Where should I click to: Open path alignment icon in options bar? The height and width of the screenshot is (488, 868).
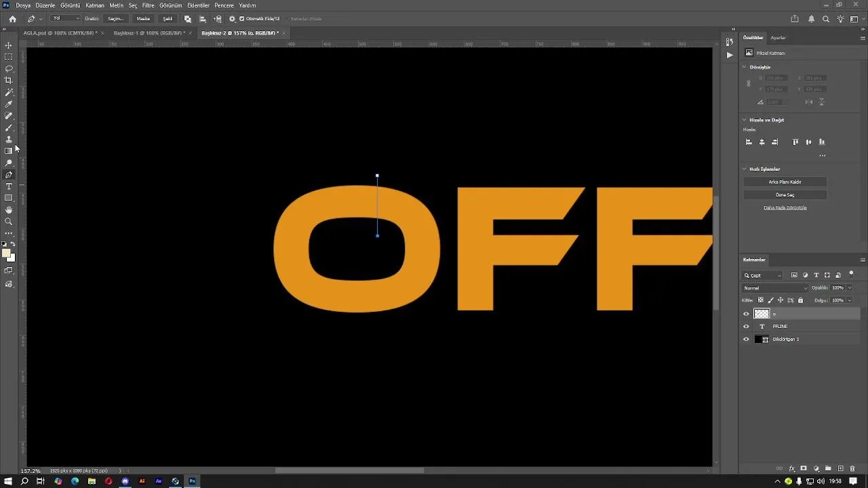click(x=203, y=19)
